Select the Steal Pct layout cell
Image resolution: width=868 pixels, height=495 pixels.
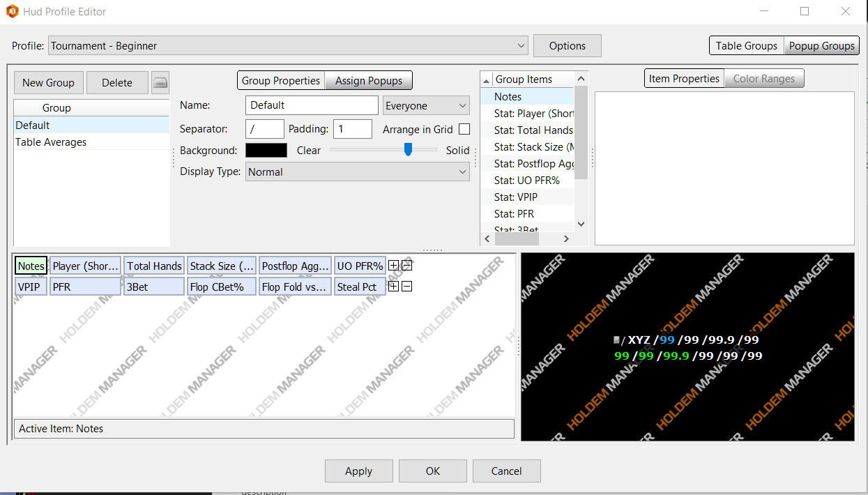coord(360,287)
